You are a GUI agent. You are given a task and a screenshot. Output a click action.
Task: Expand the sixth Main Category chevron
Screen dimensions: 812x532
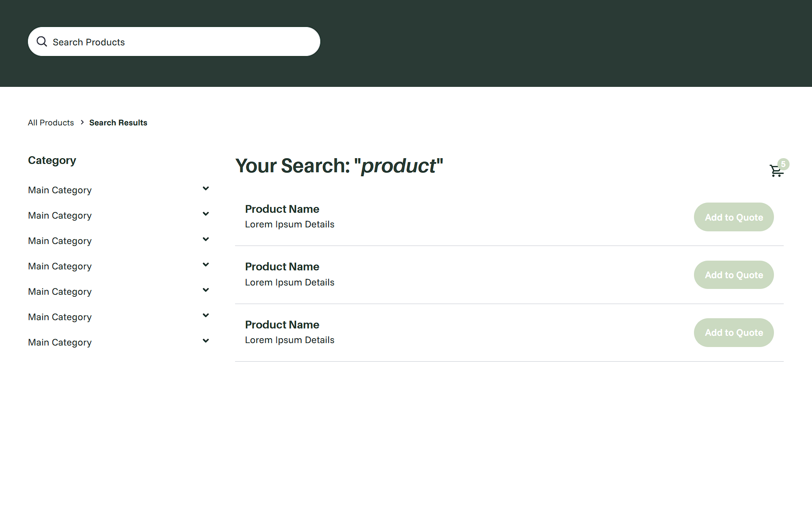click(206, 315)
